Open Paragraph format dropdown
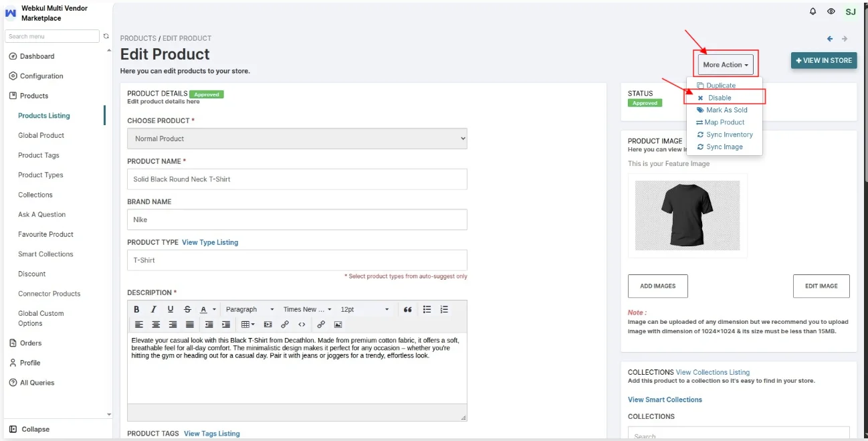This screenshot has height=441, width=868. [x=249, y=309]
